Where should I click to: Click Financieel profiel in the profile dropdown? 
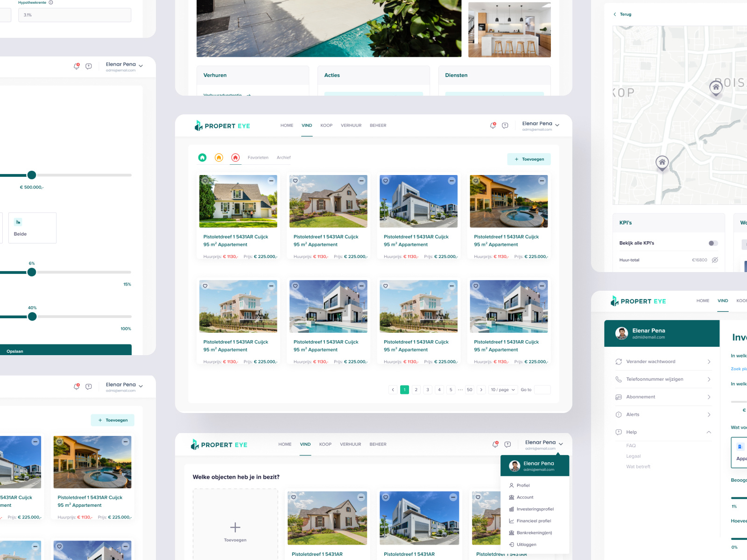[x=533, y=521]
